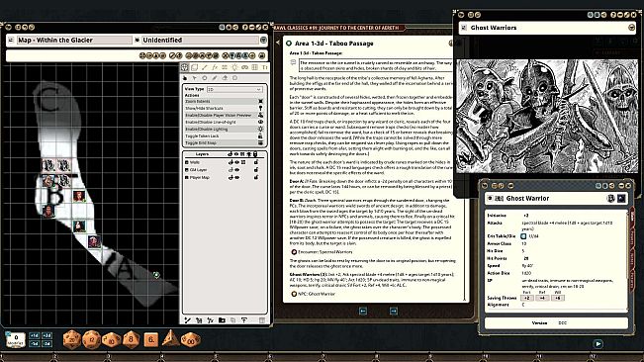Open the chain link tab in image toolbar
Viewport: 644px width, 362px height.
tap(244, 67)
